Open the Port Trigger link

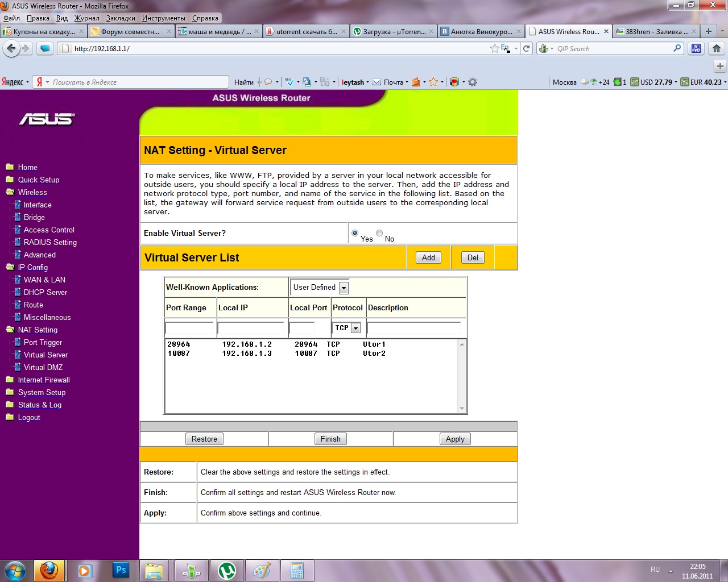pos(43,342)
